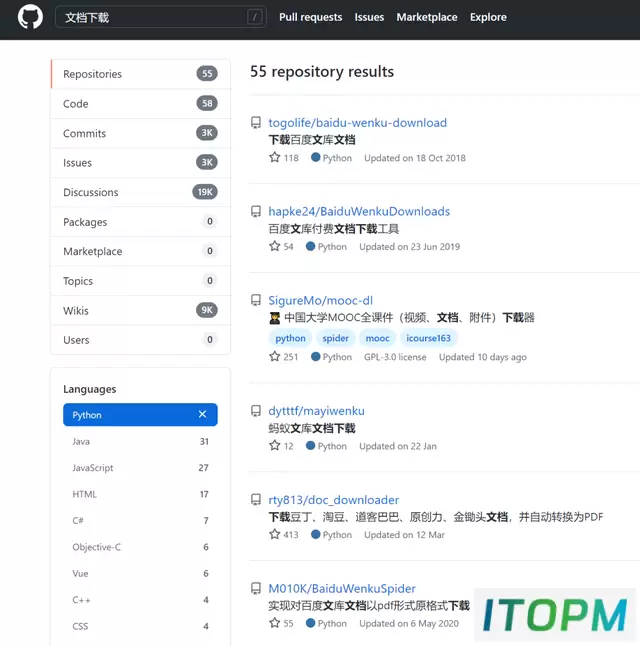The width and height of the screenshot is (640, 646).
Task: Select the Marketplace filter in the sidebar
Action: (x=141, y=251)
